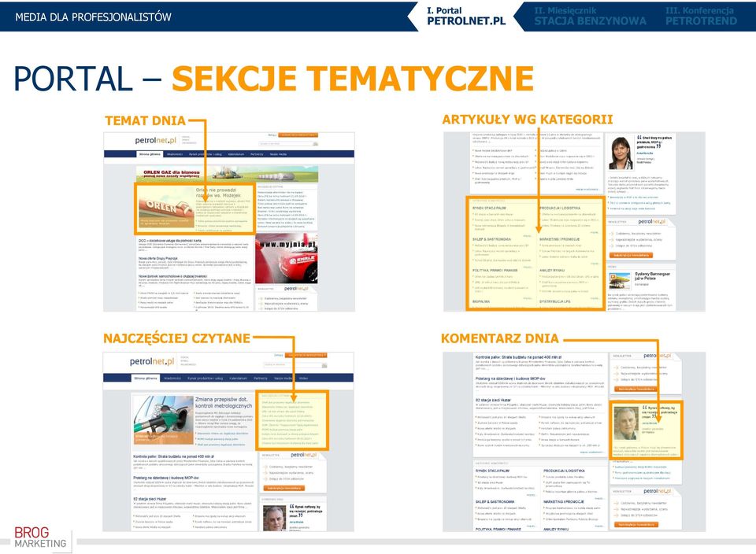Open DYSTRYBUCJA LPG category in Artykuły screenshot

(x=555, y=301)
